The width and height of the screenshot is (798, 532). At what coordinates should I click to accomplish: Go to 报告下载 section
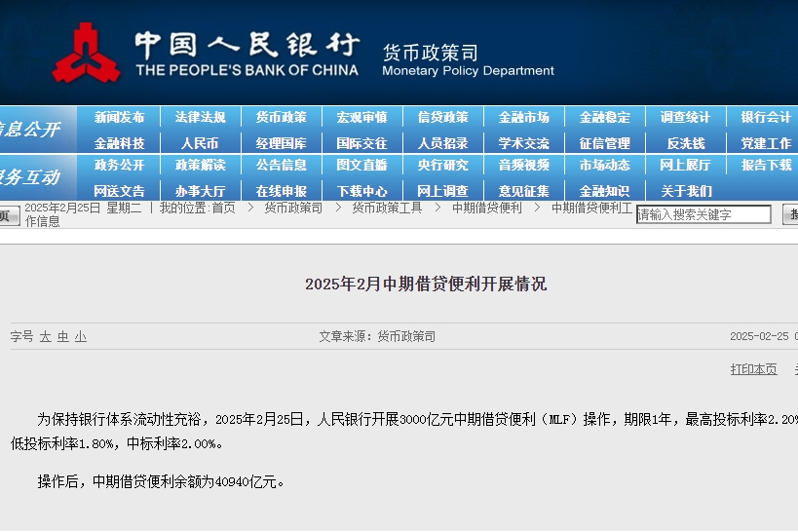(767, 165)
